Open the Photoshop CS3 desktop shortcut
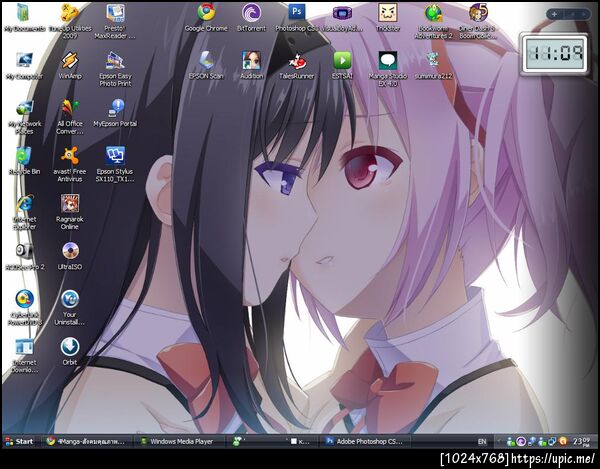600x469 pixels. tap(297, 18)
